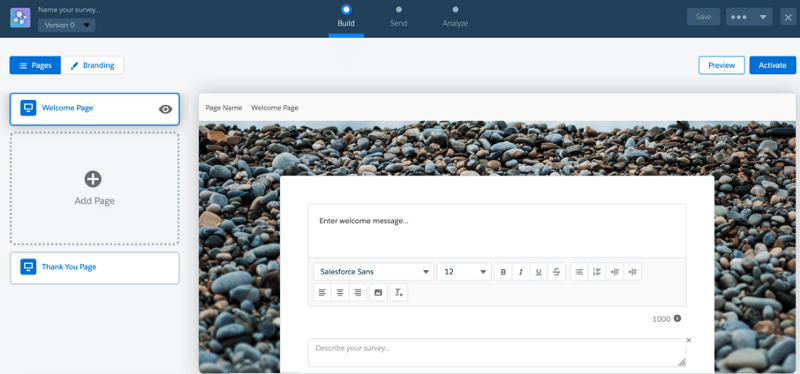
Task: Switch to the Pages tab
Action: pyautogui.click(x=35, y=65)
